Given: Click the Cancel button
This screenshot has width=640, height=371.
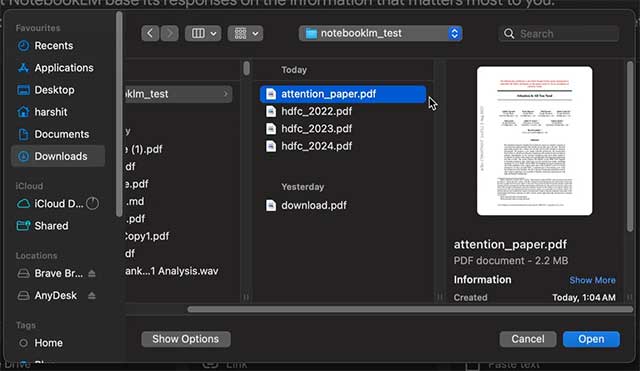Looking at the screenshot, I should pos(528,339).
